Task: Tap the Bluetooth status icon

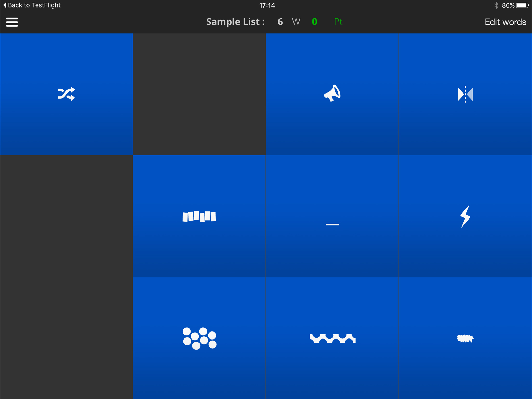Action: tap(496, 5)
